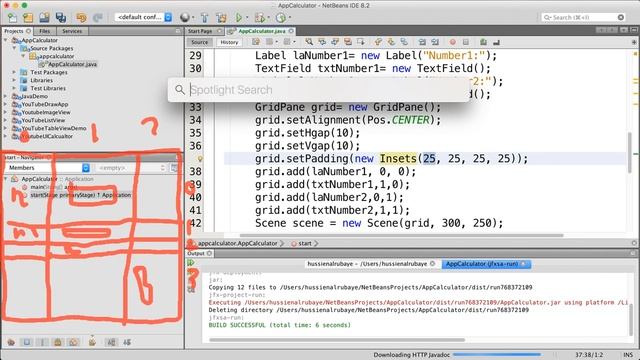Expand the Test Packages node
The height and width of the screenshot is (360, 640).
pos(14,72)
